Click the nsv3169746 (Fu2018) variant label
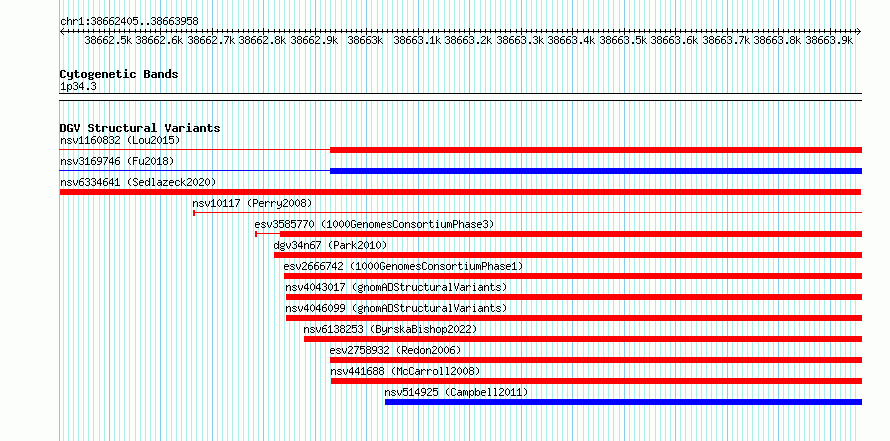This screenshot has height=441, width=890. pyautogui.click(x=117, y=161)
